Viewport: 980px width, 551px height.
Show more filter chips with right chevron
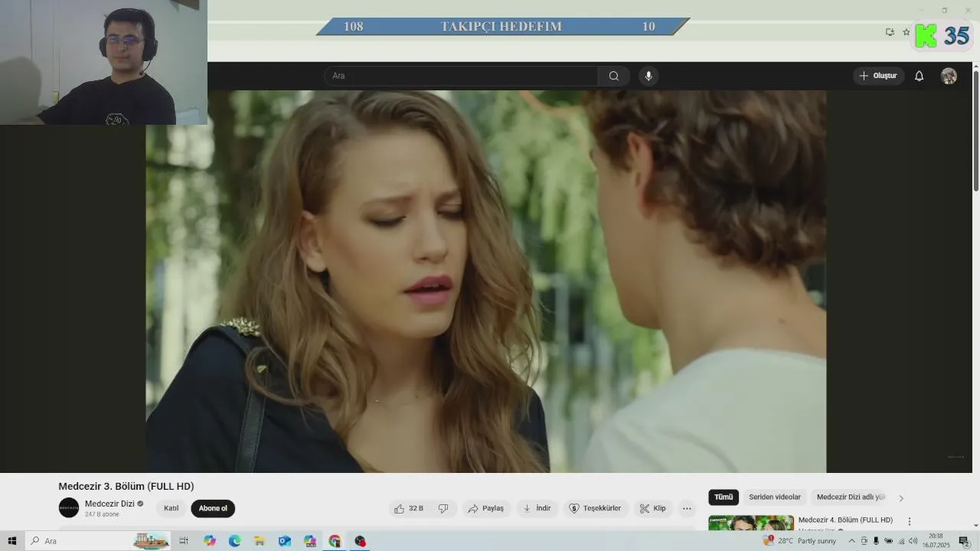pos(901,498)
